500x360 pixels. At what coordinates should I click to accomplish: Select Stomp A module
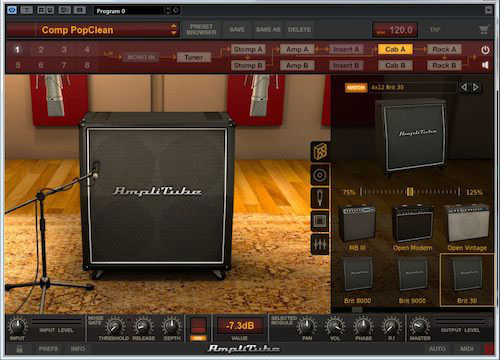coord(248,49)
